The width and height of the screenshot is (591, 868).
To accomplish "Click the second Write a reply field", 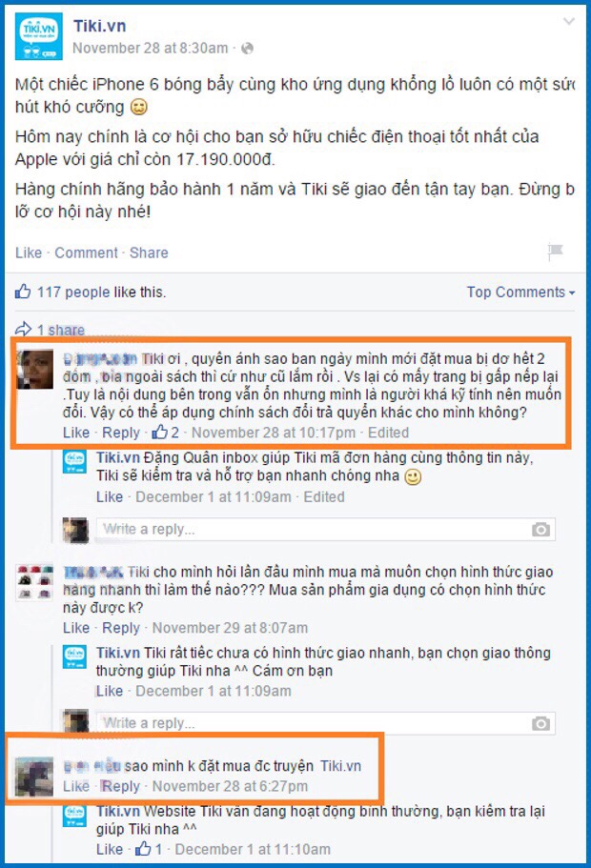I will coord(325,723).
